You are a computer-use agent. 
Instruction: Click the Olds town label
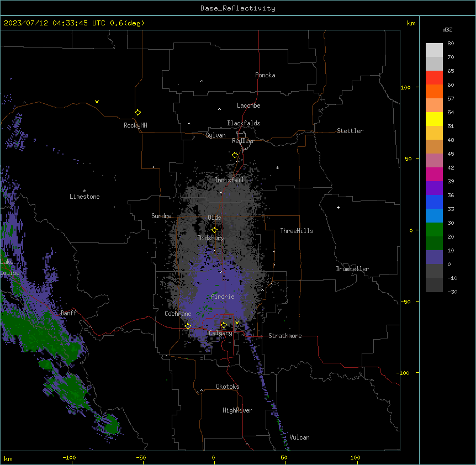click(214, 218)
